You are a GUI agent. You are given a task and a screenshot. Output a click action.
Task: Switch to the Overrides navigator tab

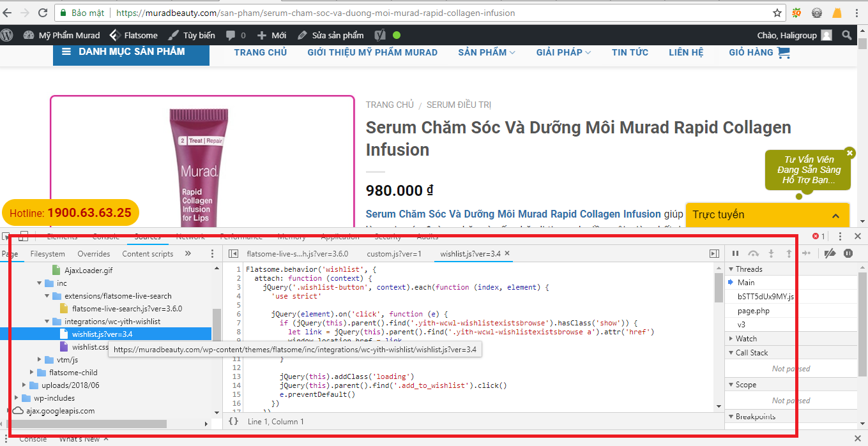click(93, 253)
